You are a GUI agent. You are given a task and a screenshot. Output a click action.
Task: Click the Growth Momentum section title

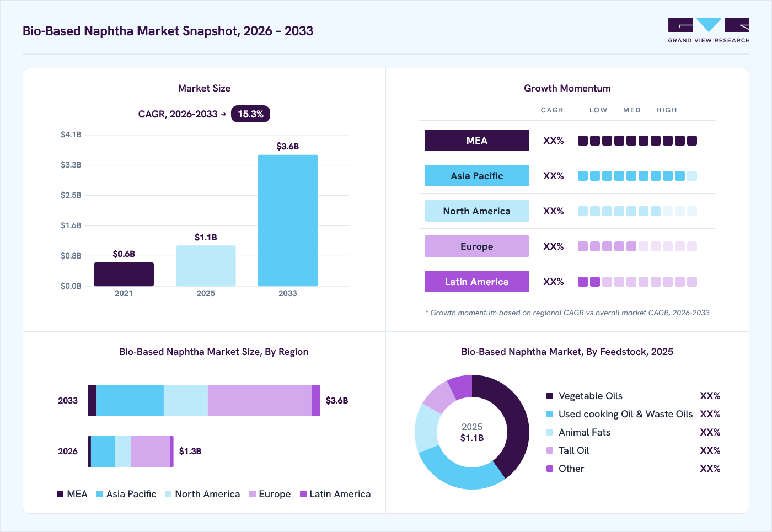pos(567,88)
